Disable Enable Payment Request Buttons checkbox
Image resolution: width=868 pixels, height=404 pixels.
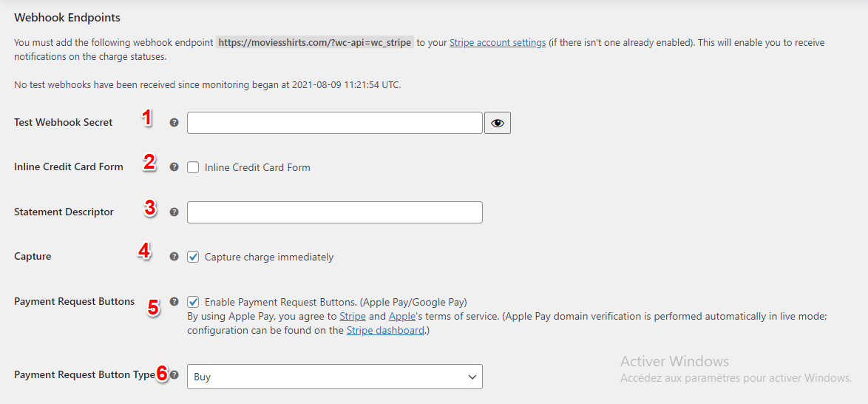(193, 302)
